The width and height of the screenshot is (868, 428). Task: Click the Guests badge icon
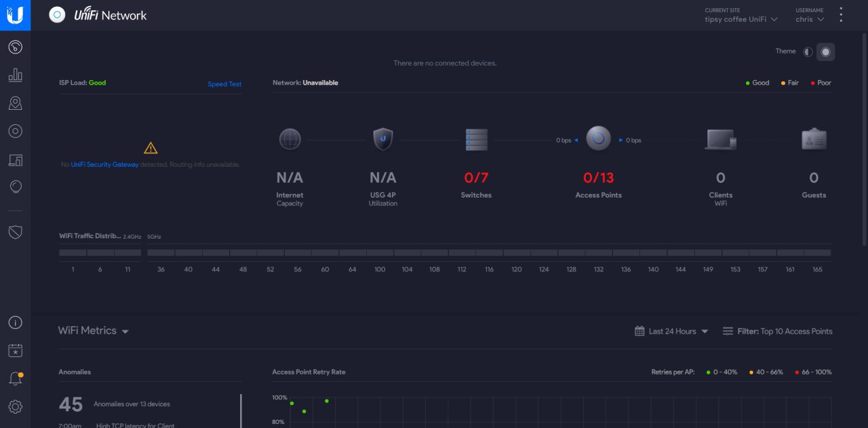[814, 139]
